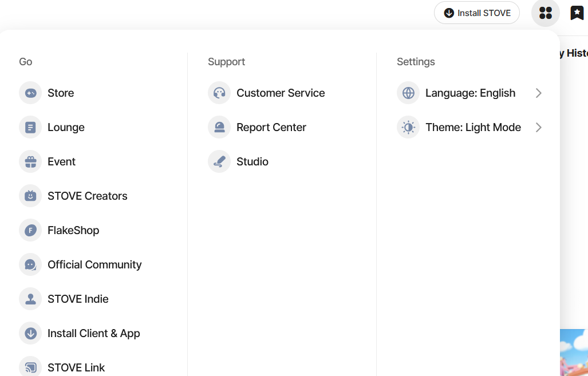
Task: Click the Lounge document icon
Action: pyautogui.click(x=30, y=127)
